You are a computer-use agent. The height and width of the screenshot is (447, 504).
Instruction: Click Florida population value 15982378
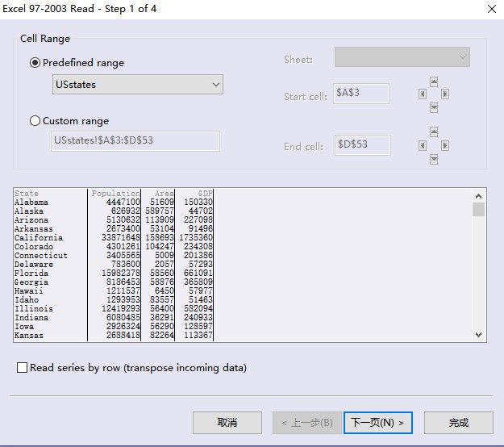pos(121,273)
